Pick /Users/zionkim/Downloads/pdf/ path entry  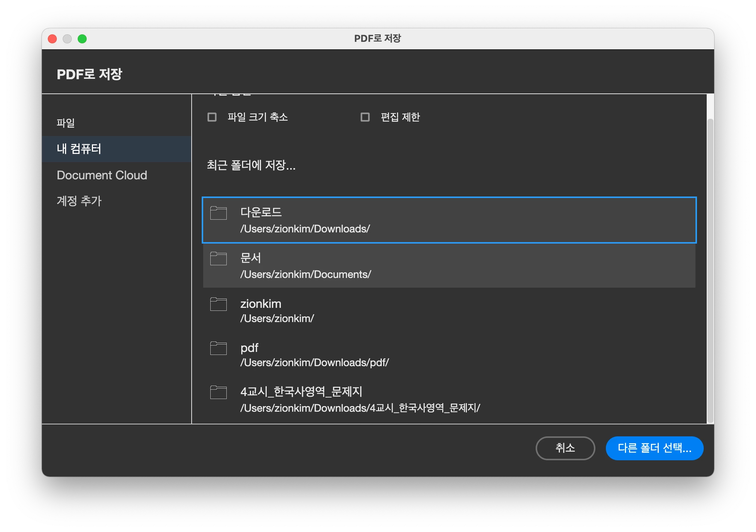315,363
